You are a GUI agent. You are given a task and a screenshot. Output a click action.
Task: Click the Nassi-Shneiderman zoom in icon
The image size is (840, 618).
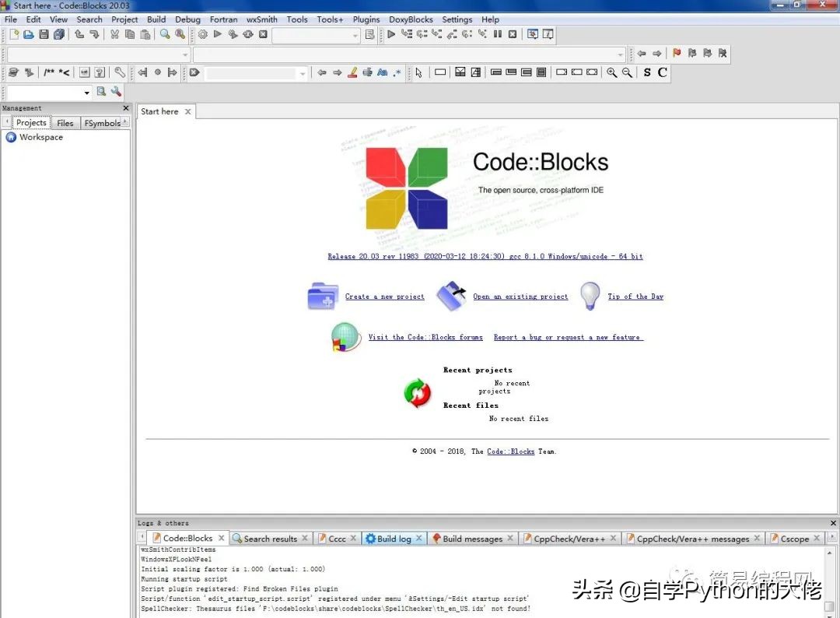(x=612, y=72)
